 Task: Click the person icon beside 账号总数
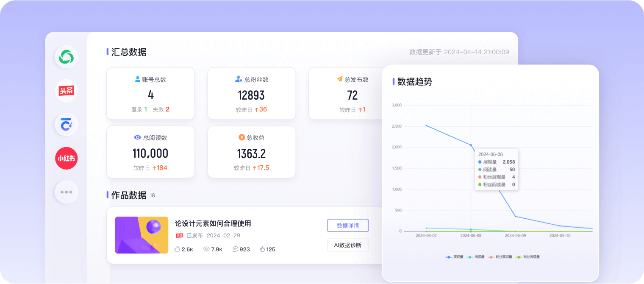pyautogui.click(x=137, y=79)
